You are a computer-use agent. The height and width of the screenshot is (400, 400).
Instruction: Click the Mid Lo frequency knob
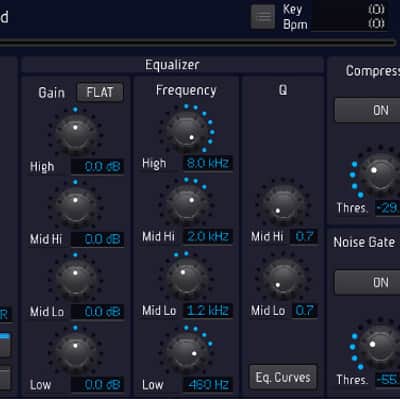point(187,277)
